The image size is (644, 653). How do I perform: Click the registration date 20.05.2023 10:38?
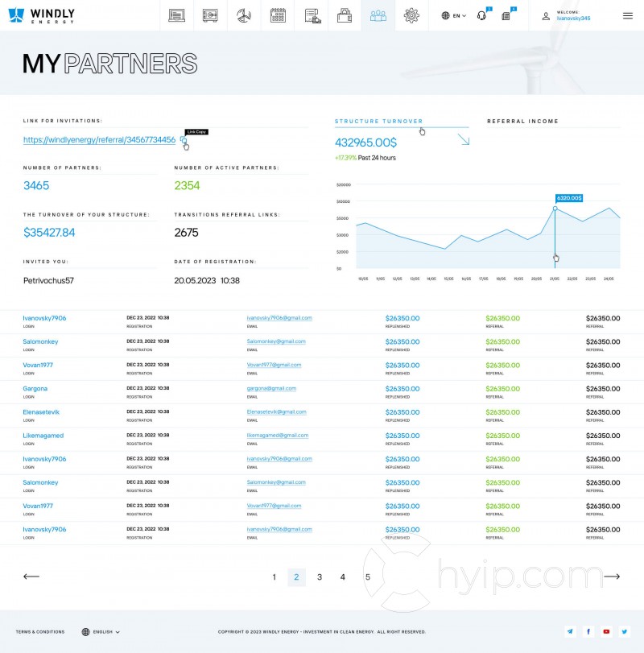click(x=207, y=280)
